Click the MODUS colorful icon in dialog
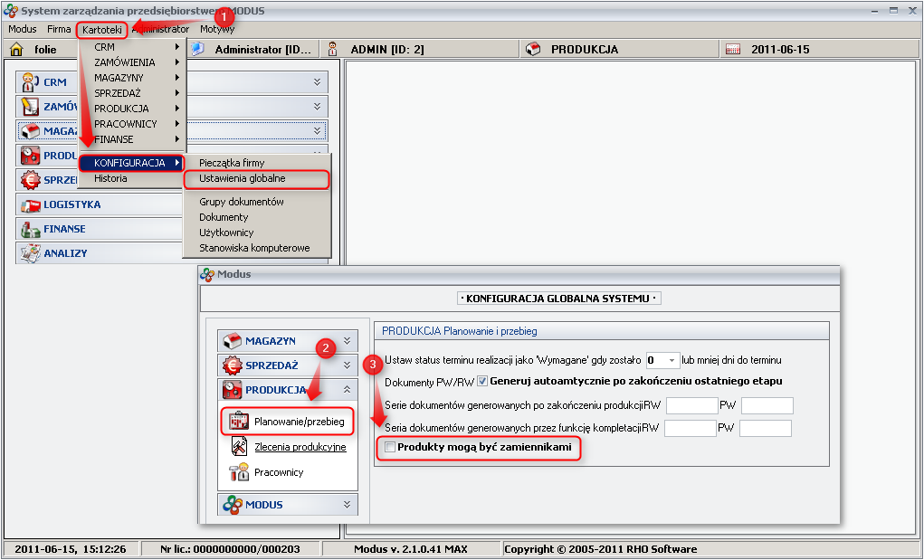 pyautogui.click(x=233, y=505)
